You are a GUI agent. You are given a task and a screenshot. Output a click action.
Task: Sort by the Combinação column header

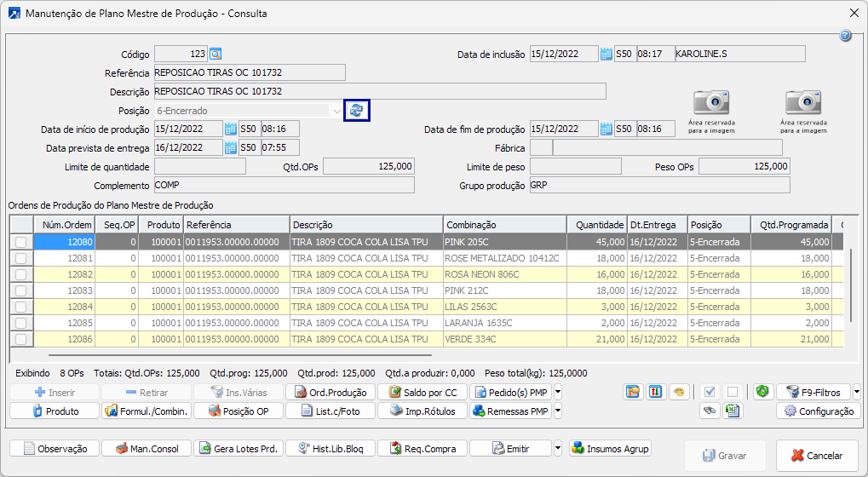tap(504, 225)
